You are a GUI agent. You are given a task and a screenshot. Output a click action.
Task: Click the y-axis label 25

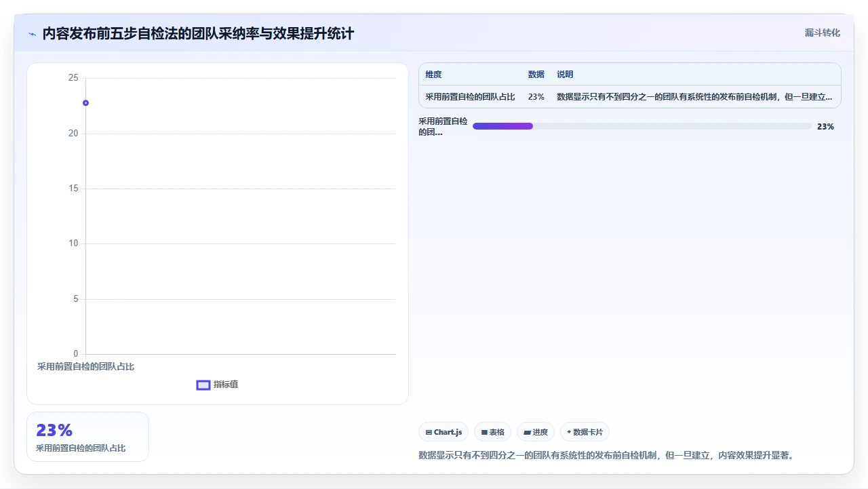point(73,78)
